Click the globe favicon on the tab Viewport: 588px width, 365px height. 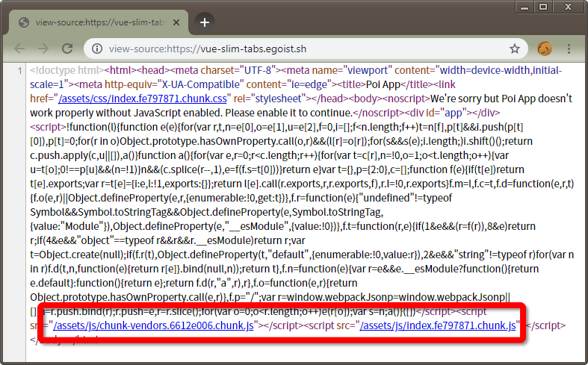point(24,22)
